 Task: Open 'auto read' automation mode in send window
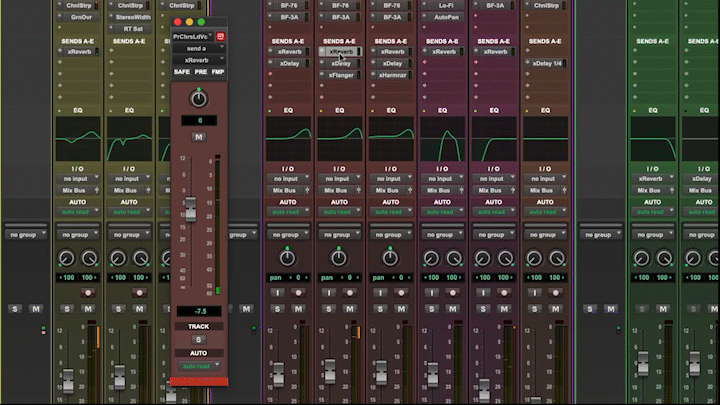tap(199, 366)
